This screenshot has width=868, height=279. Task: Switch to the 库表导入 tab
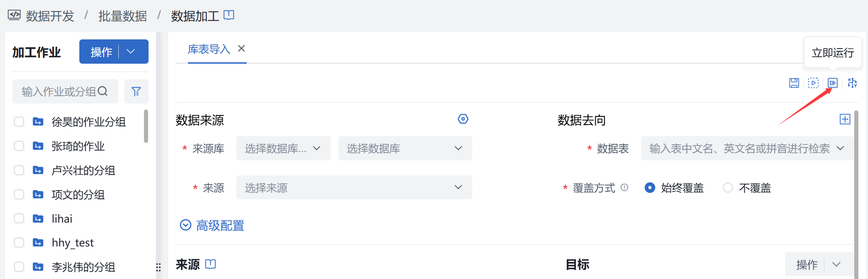pyautogui.click(x=209, y=49)
